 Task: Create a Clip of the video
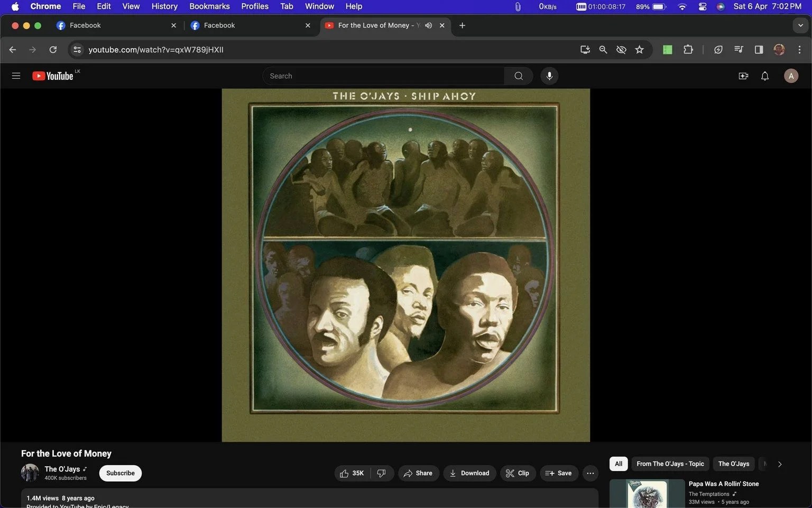pos(518,473)
